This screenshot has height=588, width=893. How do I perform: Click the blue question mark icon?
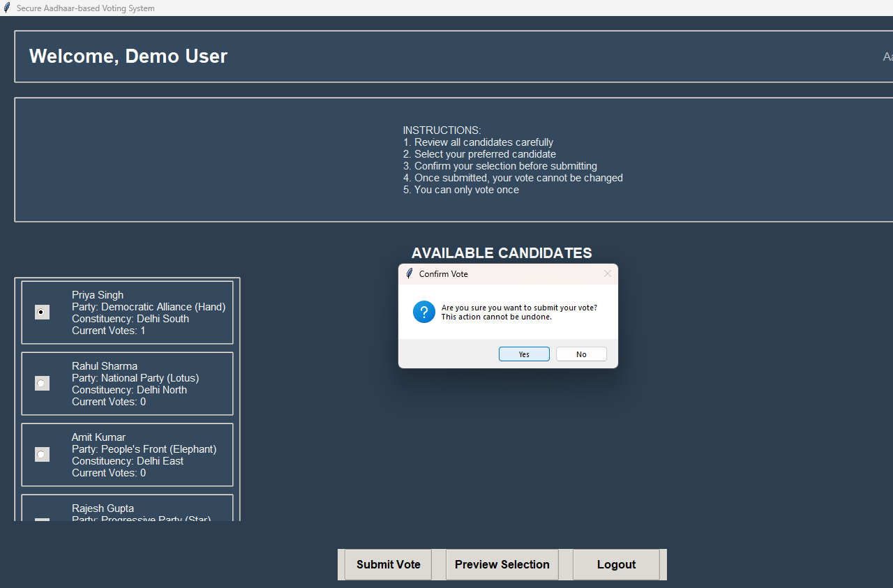click(423, 312)
